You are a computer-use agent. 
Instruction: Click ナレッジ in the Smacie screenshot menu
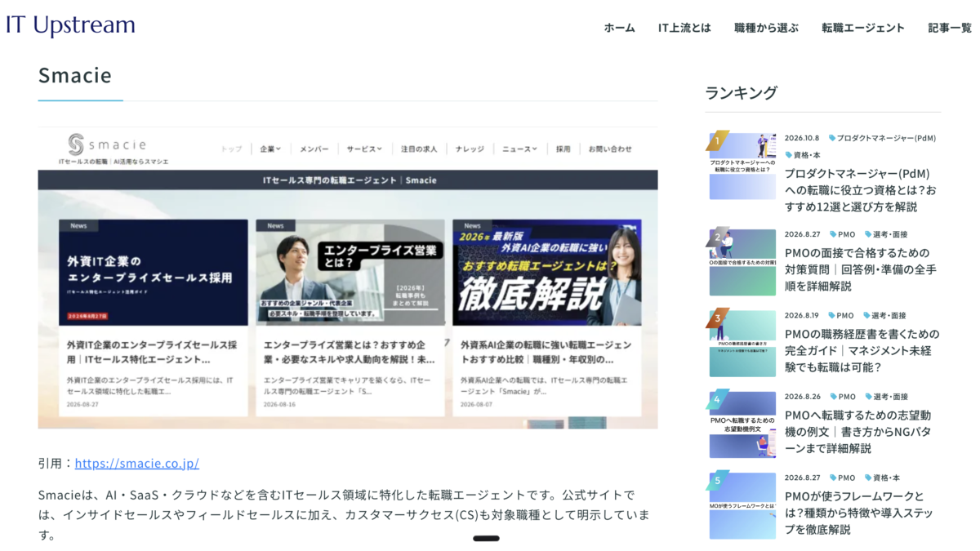tap(470, 149)
